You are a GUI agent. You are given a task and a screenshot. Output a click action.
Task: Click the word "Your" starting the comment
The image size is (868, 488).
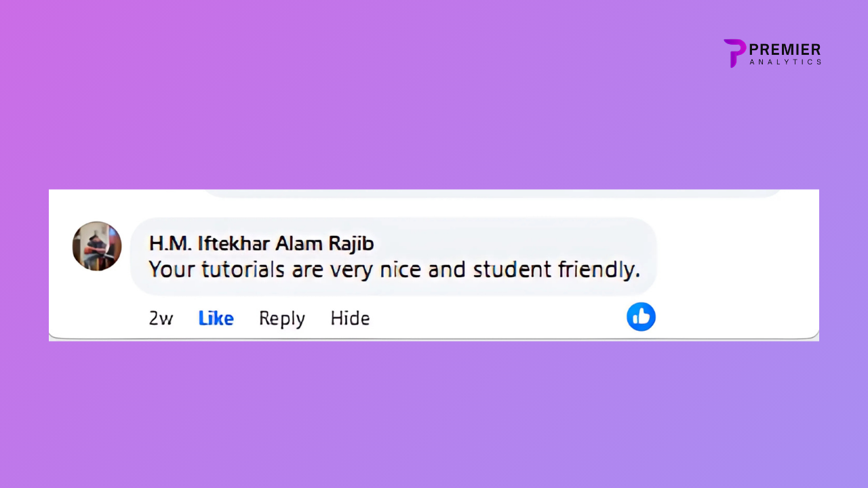[x=166, y=270]
